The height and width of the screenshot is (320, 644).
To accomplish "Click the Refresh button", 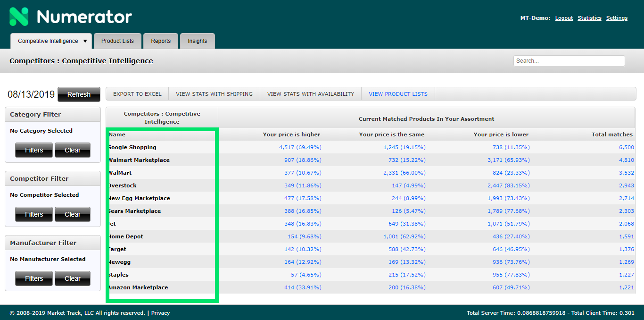I will point(79,94).
